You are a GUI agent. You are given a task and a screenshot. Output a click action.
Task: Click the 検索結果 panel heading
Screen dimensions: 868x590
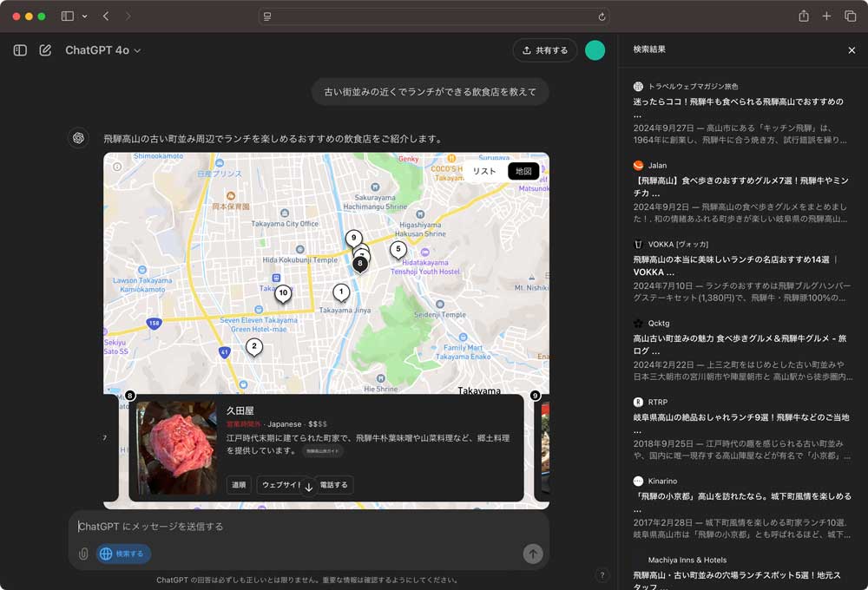pyautogui.click(x=649, y=49)
